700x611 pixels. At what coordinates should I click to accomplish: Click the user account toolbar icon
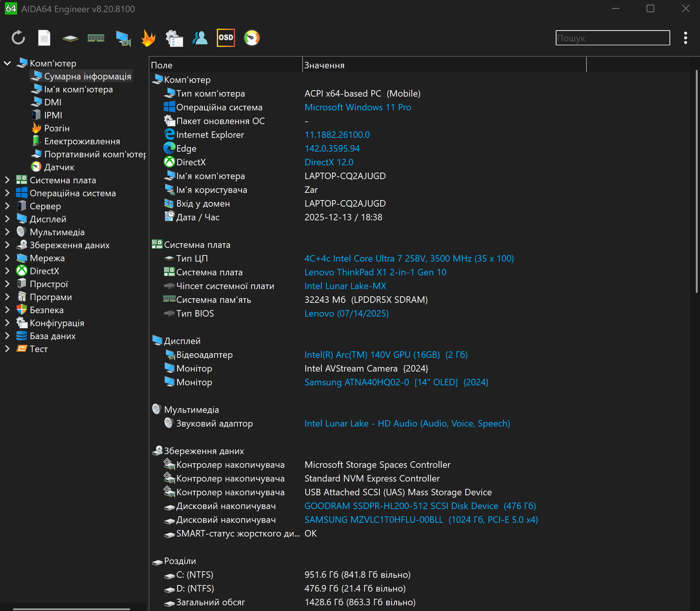pyautogui.click(x=200, y=38)
